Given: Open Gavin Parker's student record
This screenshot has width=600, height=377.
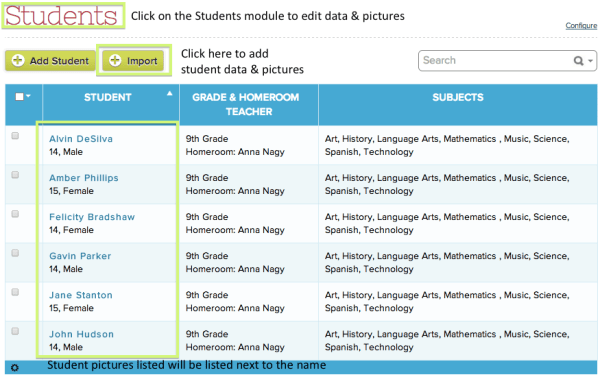Looking at the screenshot, I should point(80,256).
